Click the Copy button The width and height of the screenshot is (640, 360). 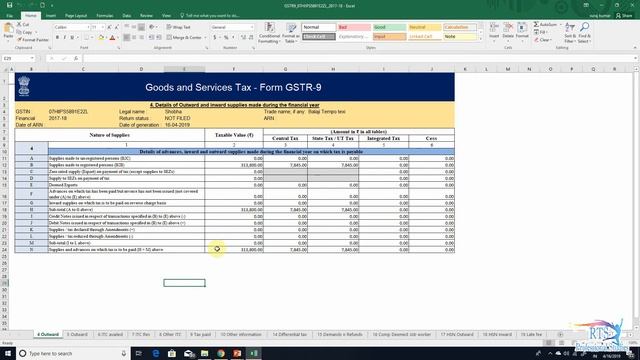(25, 32)
